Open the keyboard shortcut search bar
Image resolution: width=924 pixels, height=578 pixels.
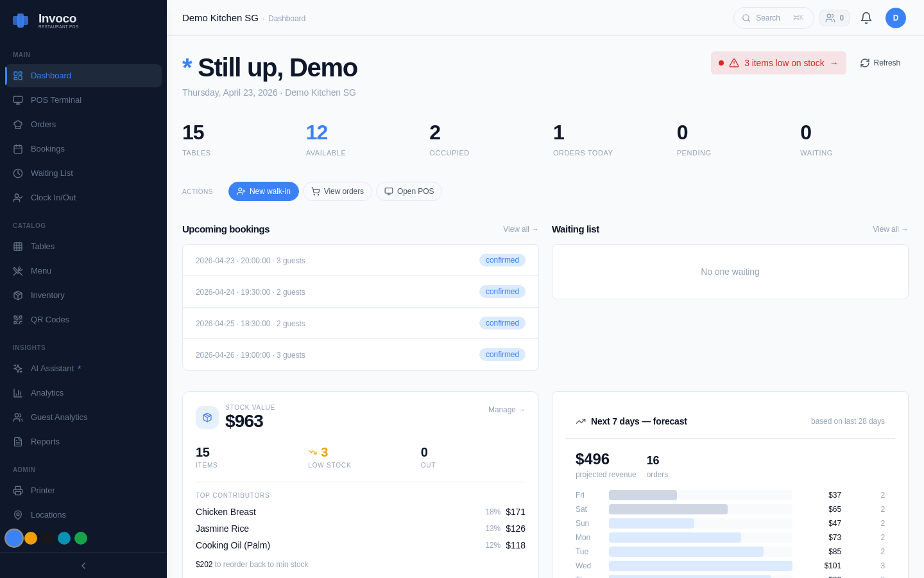(773, 18)
